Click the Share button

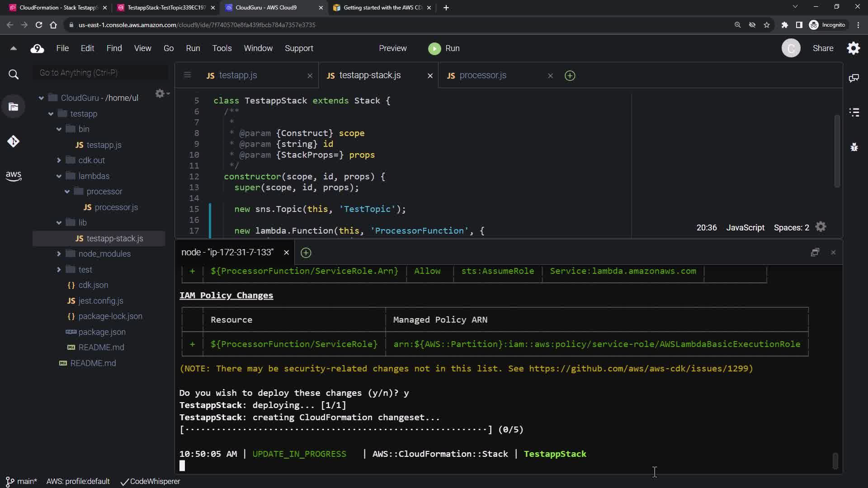(x=822, y=48)
